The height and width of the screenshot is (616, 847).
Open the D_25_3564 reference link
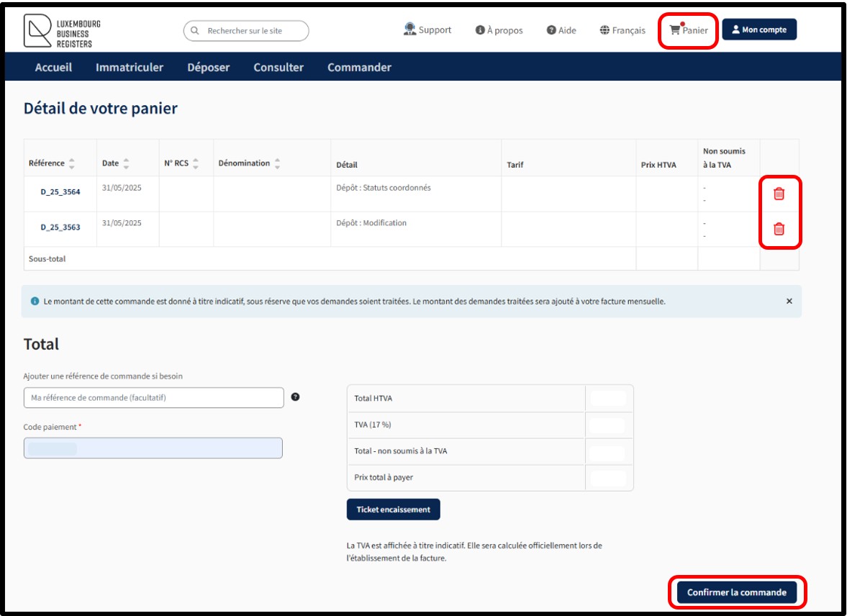tap(60, 192)
